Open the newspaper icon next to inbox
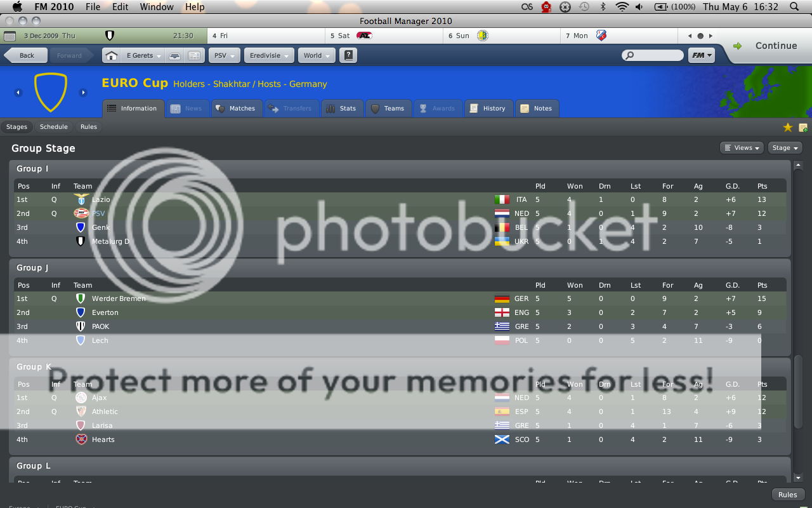 point(194,55)
